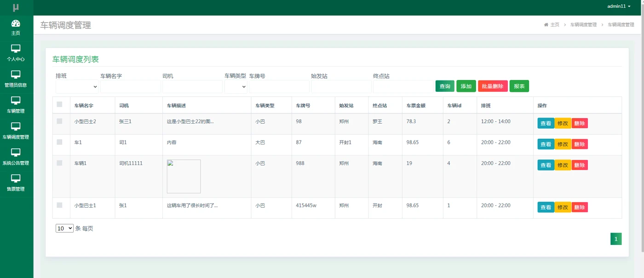Expand the 车辆类型 filter dropdown

click(236, 86)
